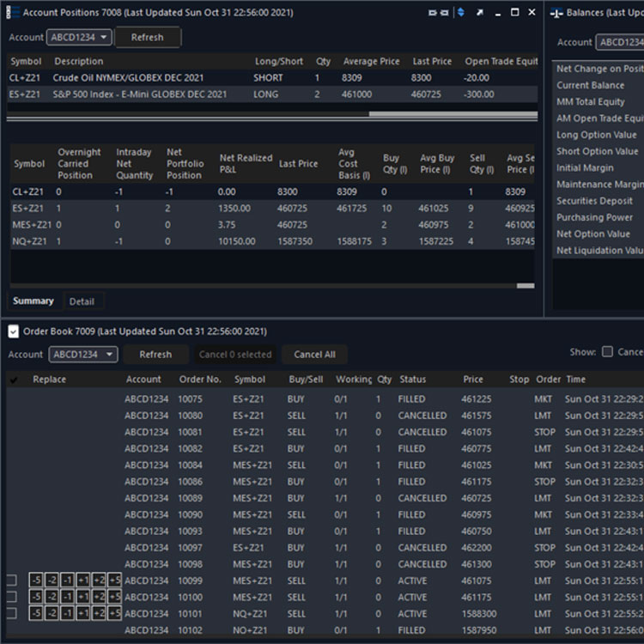Click the Cancel All button
Viewport: 644px width, 644px height.
coord(314,354)
